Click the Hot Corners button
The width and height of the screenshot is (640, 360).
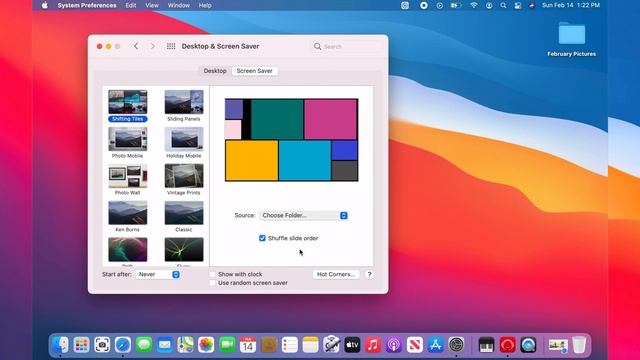click(336, 274)
